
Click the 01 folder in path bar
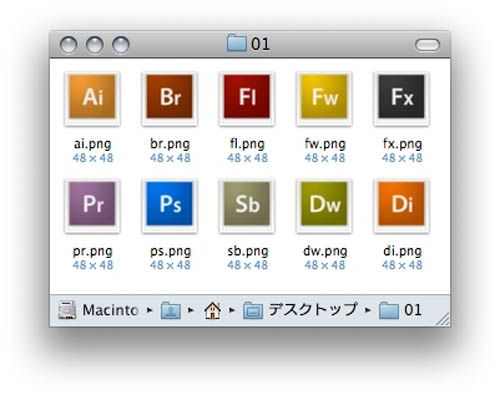pyautogui.click(x=400, y=310)
